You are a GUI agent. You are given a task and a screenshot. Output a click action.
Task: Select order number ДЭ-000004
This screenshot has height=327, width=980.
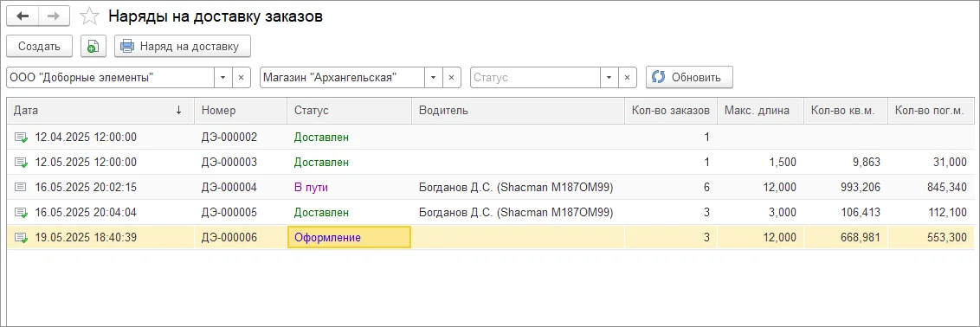coord(229,187)
